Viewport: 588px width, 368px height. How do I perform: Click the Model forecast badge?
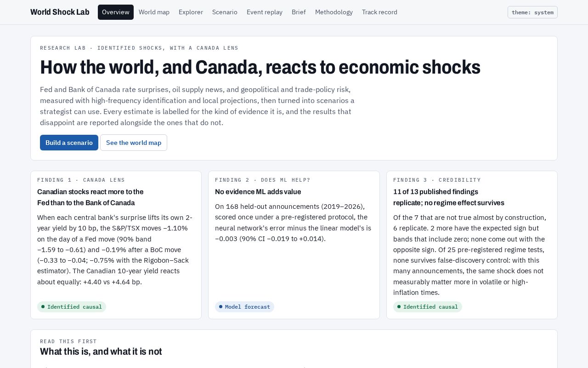point(244,307)
